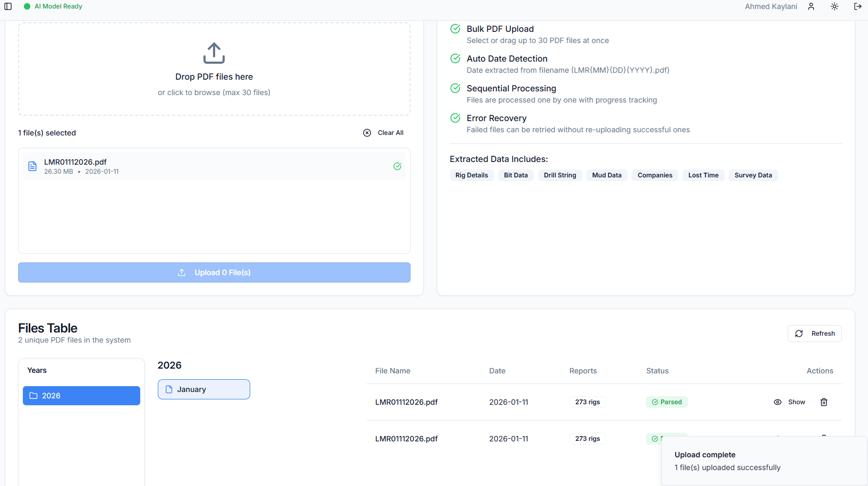
Task: Click the refresh arrows icon
Action: point(799,334)
